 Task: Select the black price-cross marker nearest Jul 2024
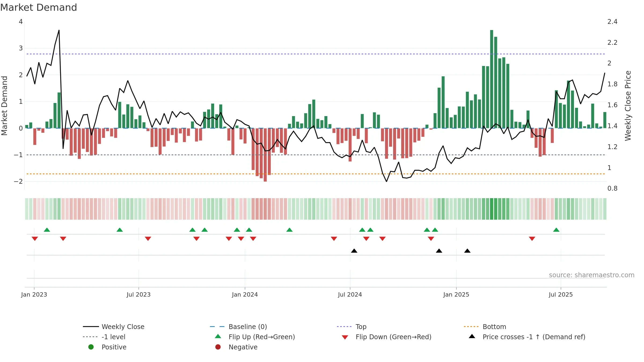pos(354,251)
